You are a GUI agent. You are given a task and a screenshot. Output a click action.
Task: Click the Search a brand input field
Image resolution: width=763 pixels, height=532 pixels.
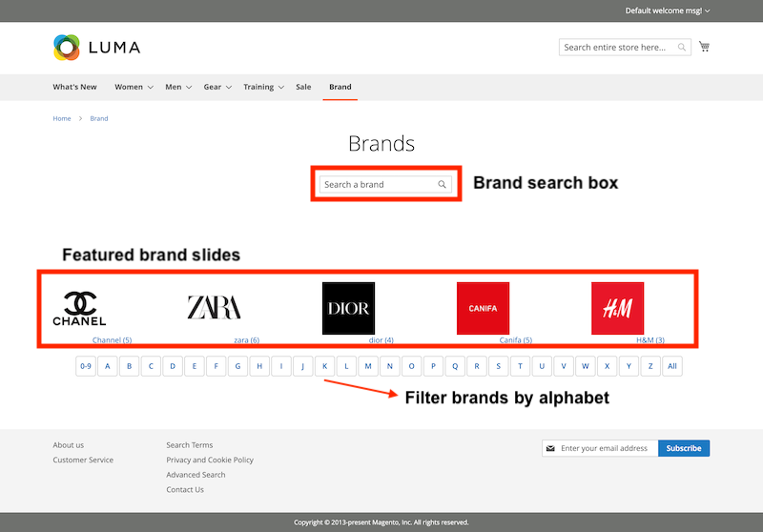click(378, 185)
